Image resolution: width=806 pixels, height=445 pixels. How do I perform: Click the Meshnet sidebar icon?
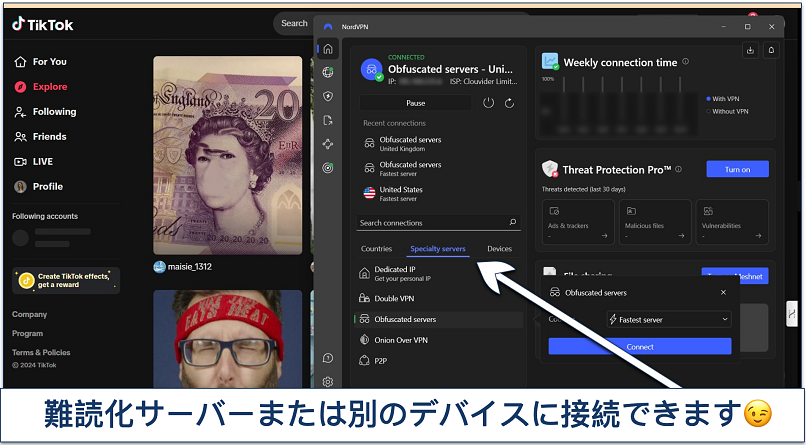pos(328,144)
